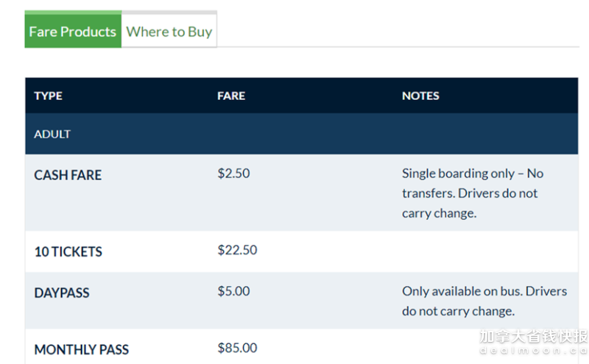Screen dimensions: 589x364
Task: Click the blank area right of the tabs
Action: coord(398,29)
